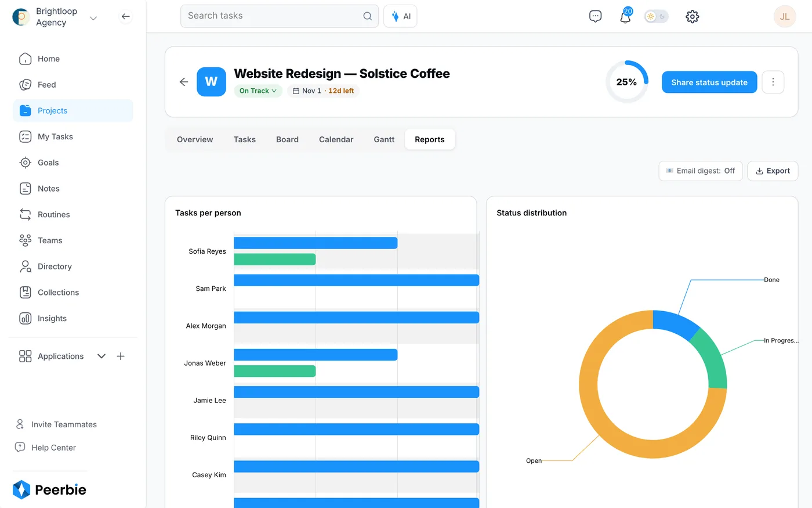Open the settings gear icon

[692, 16]
